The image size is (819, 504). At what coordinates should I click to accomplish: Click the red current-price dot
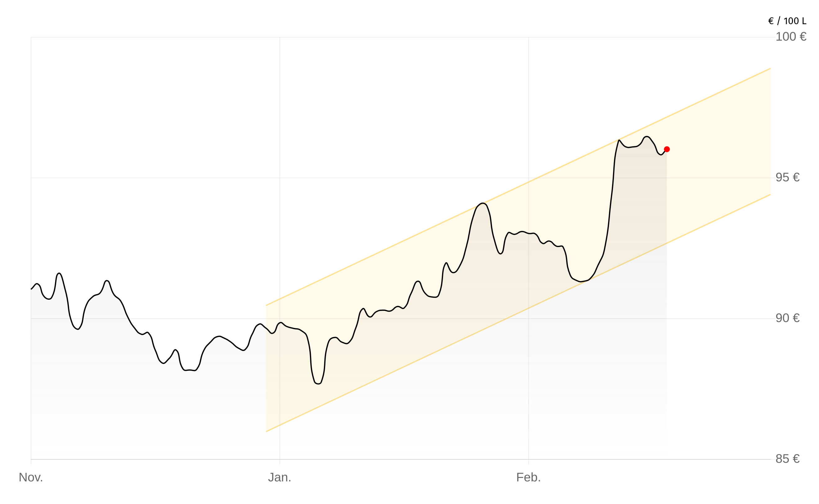(x=667, y=149)
